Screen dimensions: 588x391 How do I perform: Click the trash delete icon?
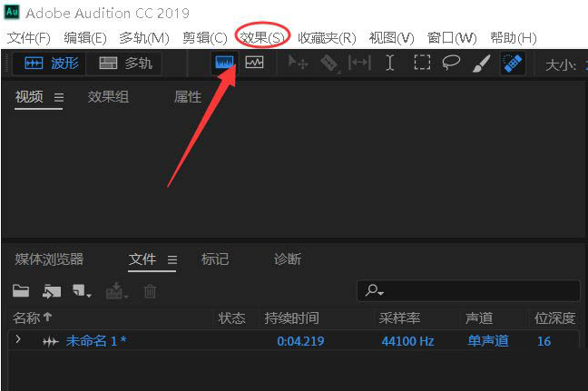click(x=150, y=291)
